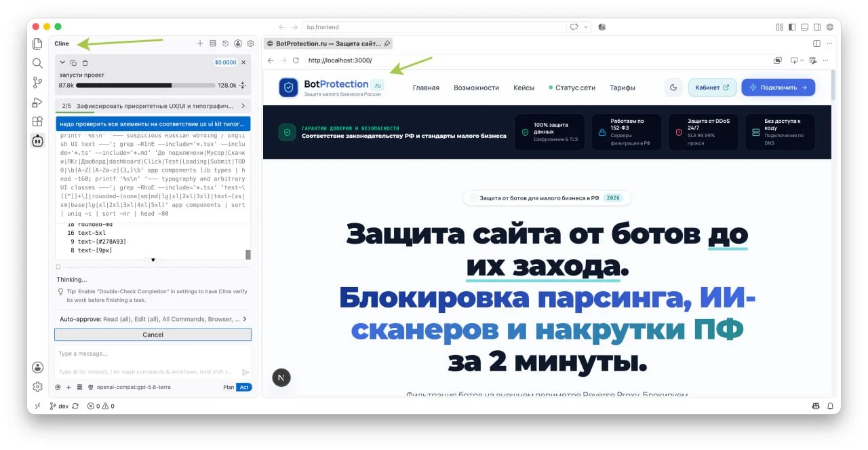
Task: Toggle dark mode with moon icon
Action: [673, 88]
